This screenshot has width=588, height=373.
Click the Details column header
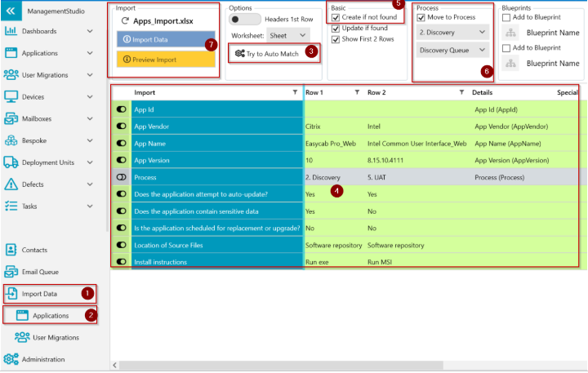point(483,92)
